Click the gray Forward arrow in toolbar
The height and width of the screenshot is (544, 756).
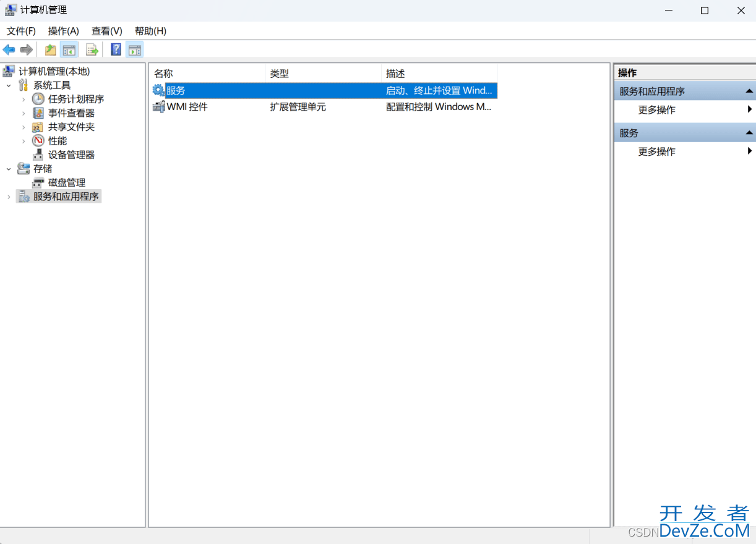pos(26,50)
